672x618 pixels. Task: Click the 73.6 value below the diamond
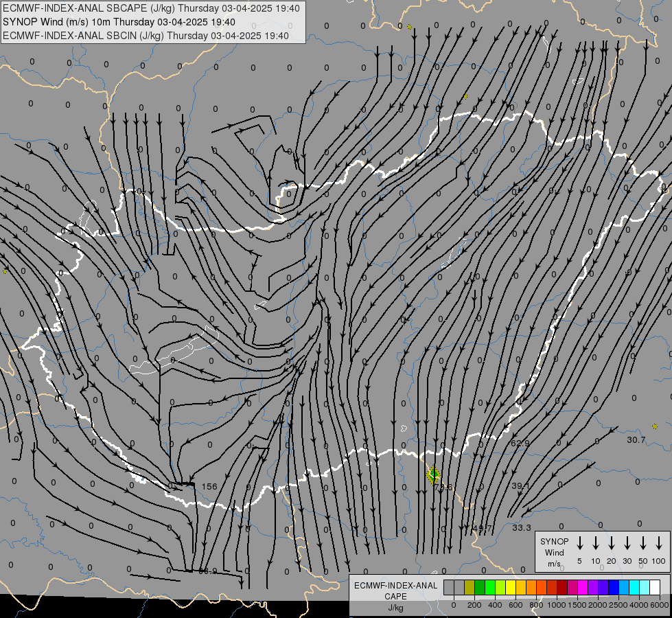(x=443, y=488)
